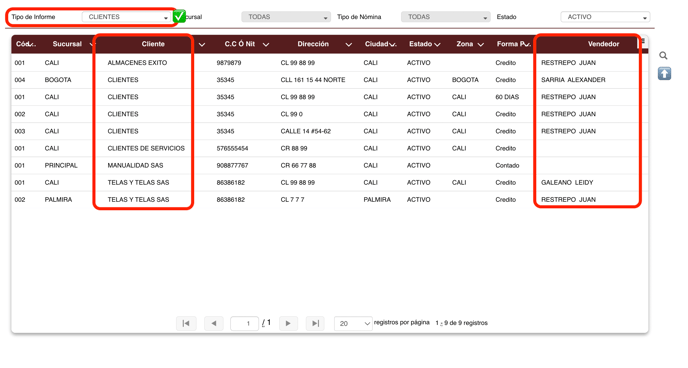
Task: Go to the next page
Action: pos(288,323)
